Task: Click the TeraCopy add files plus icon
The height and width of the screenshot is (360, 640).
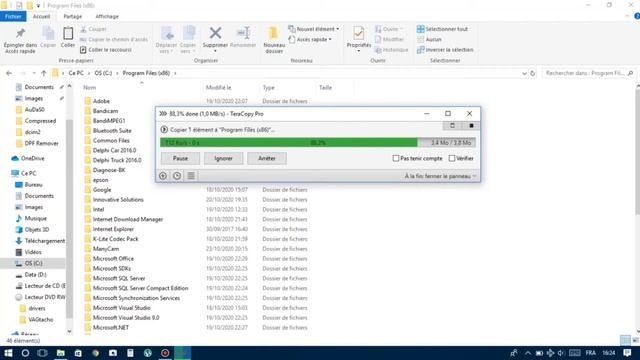Action: point(163,176)
